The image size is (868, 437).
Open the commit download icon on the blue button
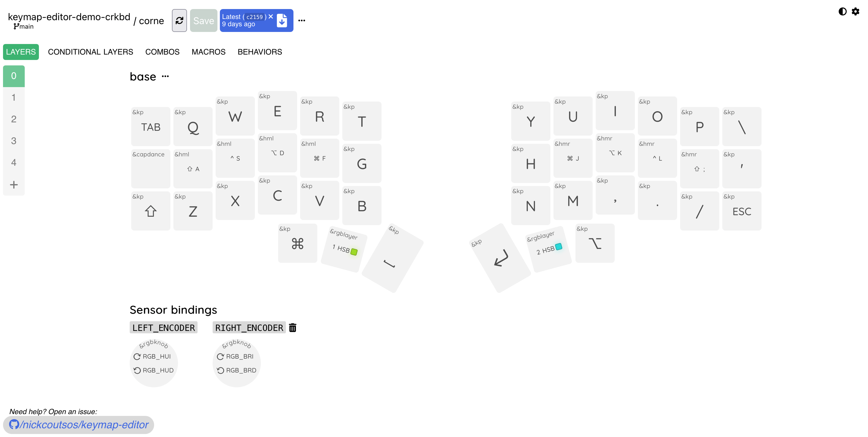pyautogui.click(x=282, y=20)
